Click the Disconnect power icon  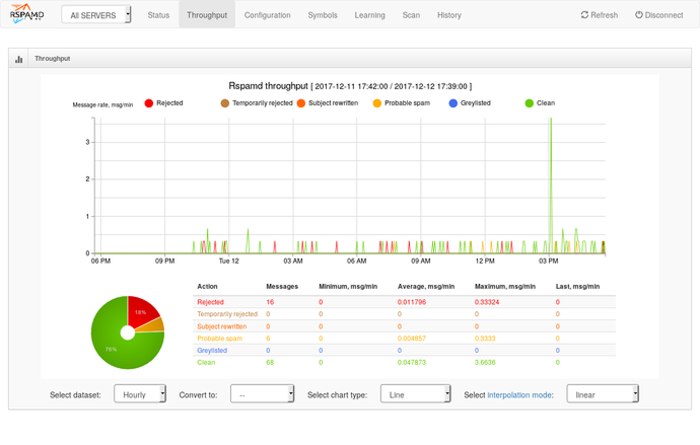[x=640, y=15]
